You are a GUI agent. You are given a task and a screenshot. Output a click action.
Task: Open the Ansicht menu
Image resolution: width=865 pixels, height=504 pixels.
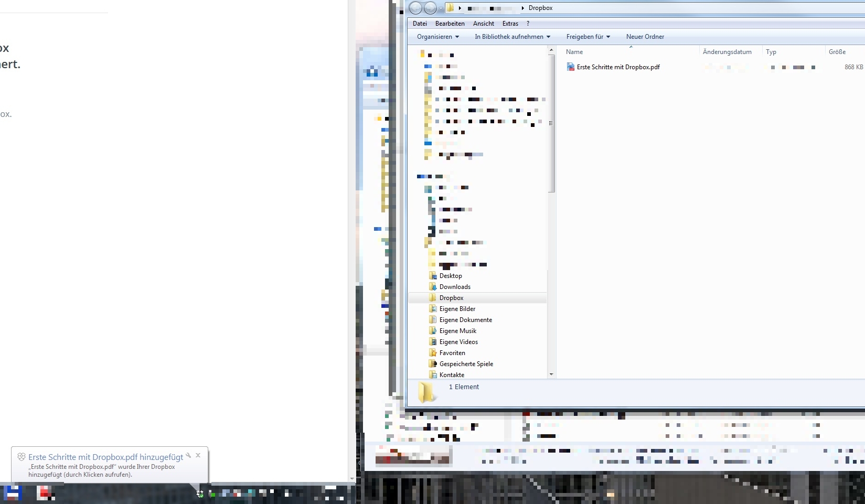[x=483, y=24]
